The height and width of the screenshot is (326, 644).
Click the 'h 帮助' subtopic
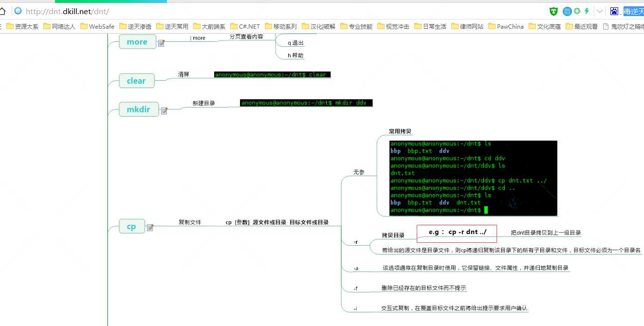[x=296, y=55]
